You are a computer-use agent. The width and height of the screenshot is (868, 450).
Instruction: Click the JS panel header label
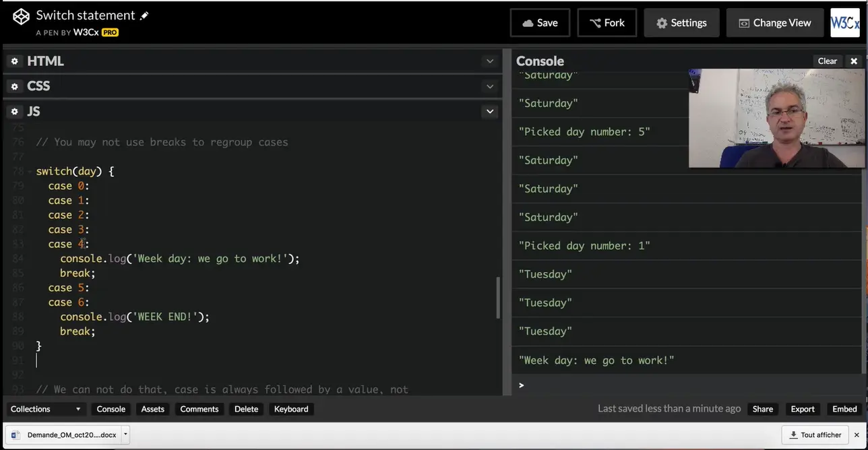[x=34, y=111]
